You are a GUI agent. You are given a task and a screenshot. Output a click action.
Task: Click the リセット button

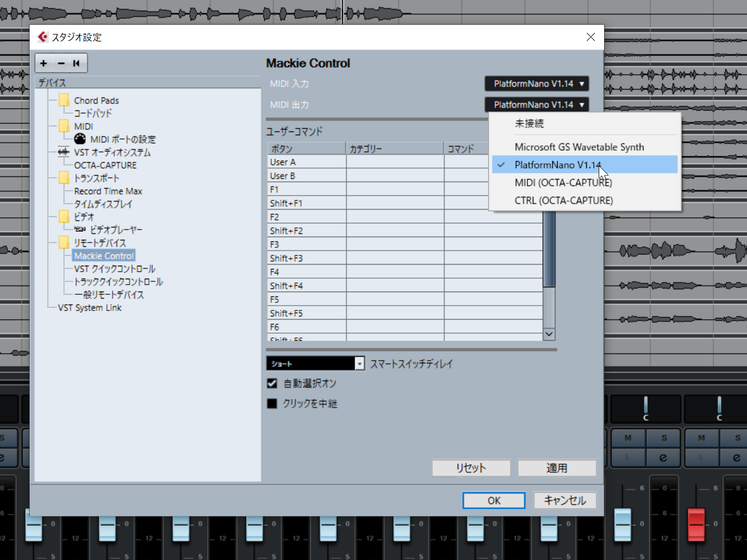(471, 468)
